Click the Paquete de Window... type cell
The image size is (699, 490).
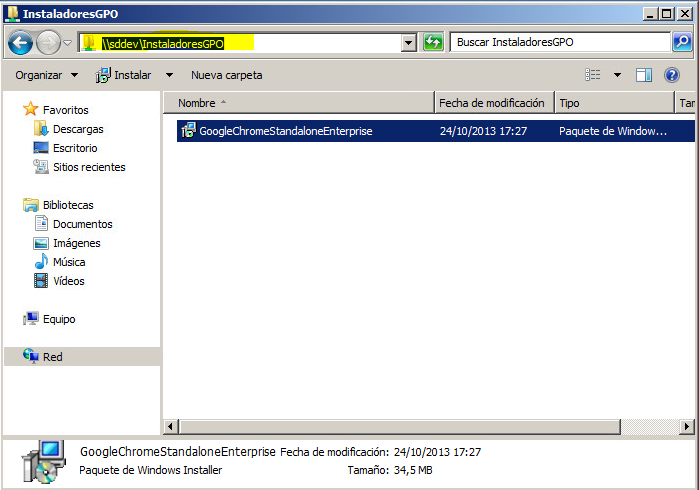[613, 131]
